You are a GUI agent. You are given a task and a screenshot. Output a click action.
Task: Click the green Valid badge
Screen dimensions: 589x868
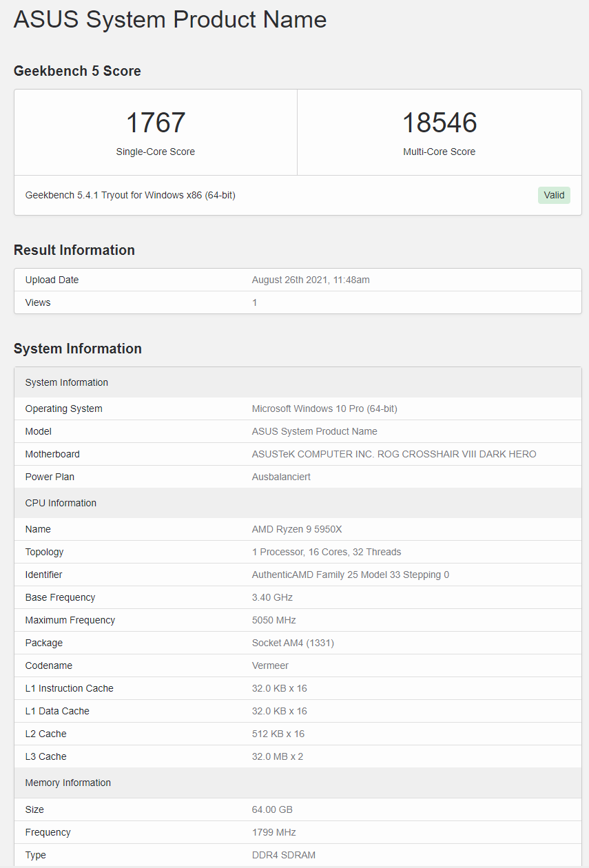[554, 195]
